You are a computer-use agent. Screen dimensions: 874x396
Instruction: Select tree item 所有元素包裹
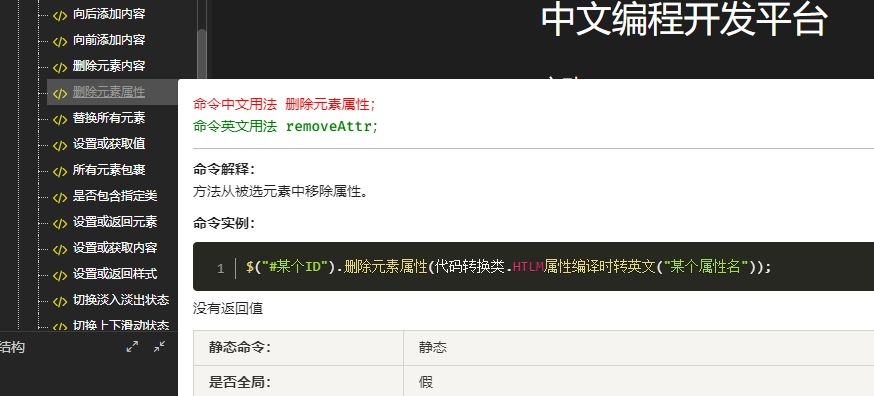coord(109,170)
